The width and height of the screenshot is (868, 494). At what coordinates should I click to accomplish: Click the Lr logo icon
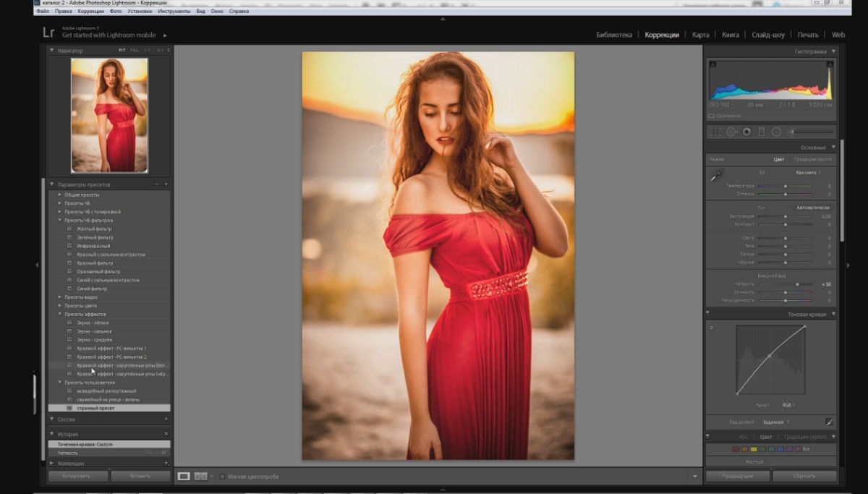[48, 32]
